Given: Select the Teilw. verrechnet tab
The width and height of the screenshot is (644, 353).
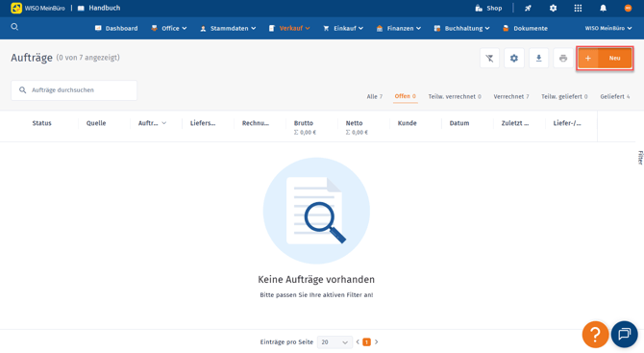Looking at the screenshot, I should (455, 96).
